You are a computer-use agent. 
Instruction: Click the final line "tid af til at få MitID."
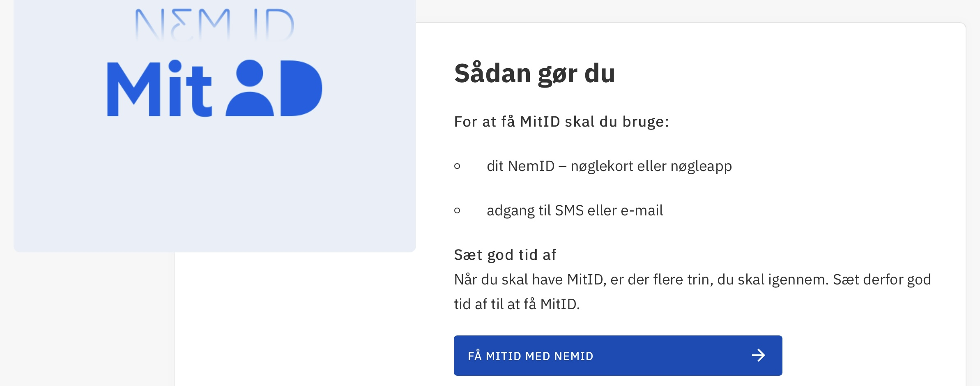517,304
